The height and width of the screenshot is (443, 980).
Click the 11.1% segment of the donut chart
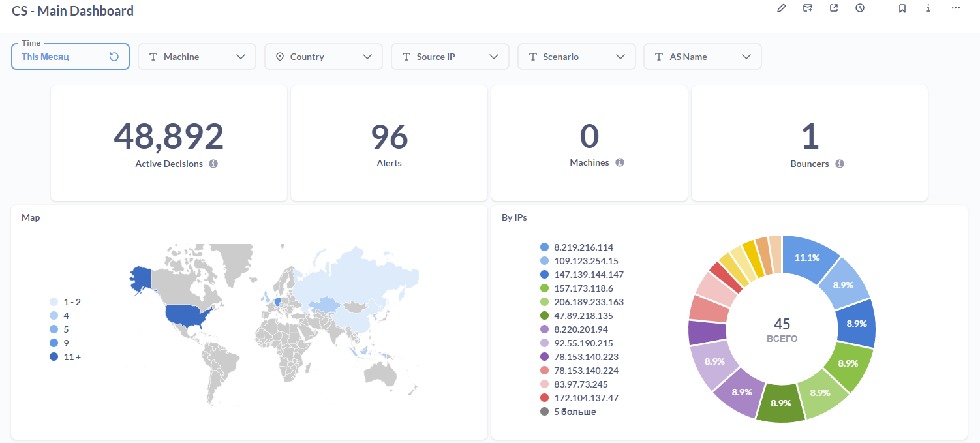pyautogui.click(x=807, y=258)
